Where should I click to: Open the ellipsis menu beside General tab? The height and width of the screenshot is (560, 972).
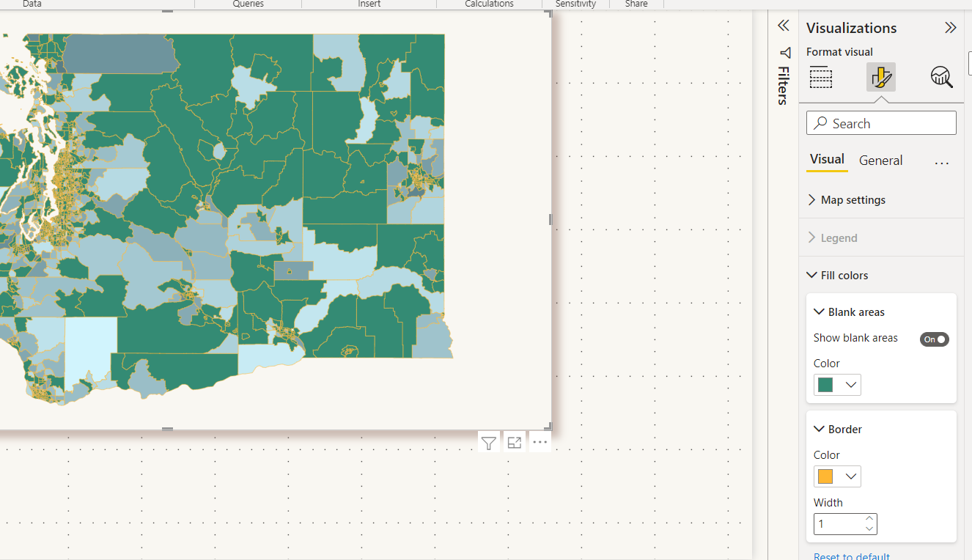click(x=942, y=163)
